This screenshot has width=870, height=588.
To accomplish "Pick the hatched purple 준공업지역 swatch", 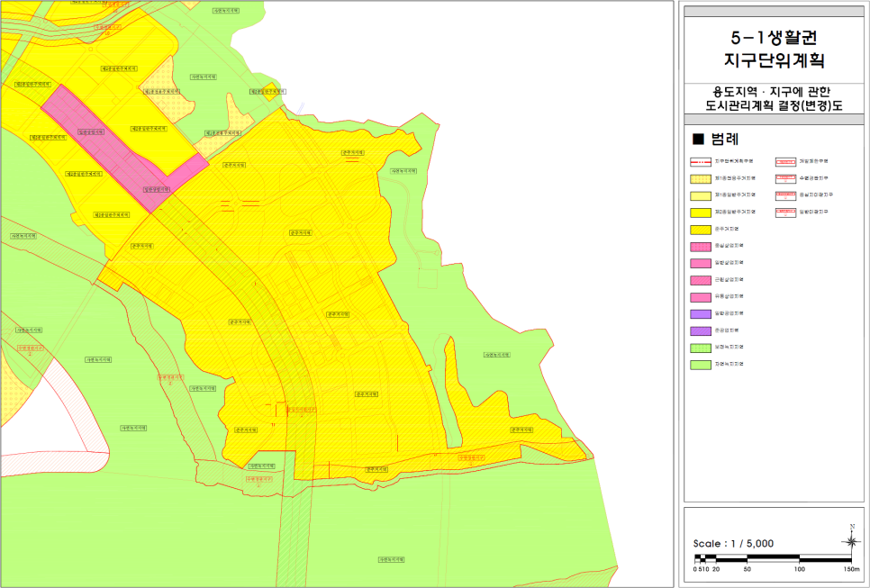I will click(x=701, y=330).
